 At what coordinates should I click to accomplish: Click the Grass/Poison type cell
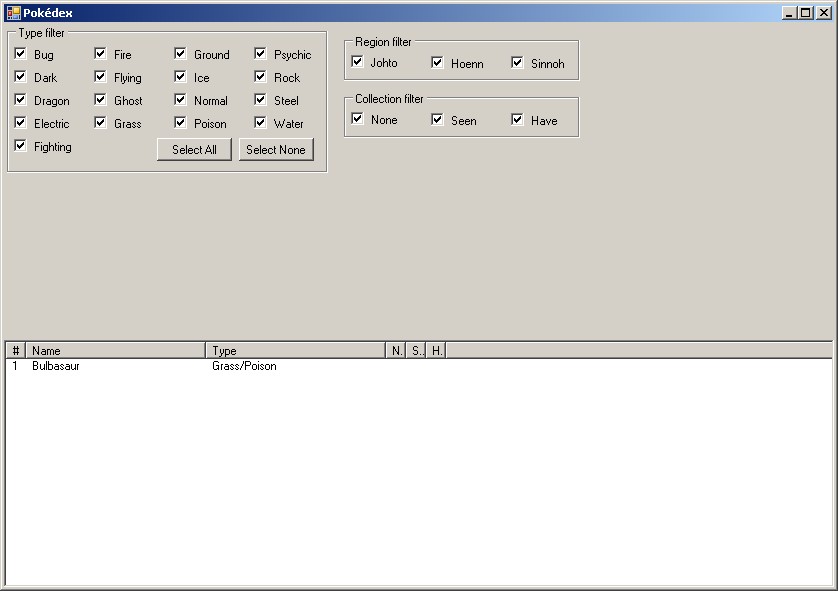click(x=244, y=366)
